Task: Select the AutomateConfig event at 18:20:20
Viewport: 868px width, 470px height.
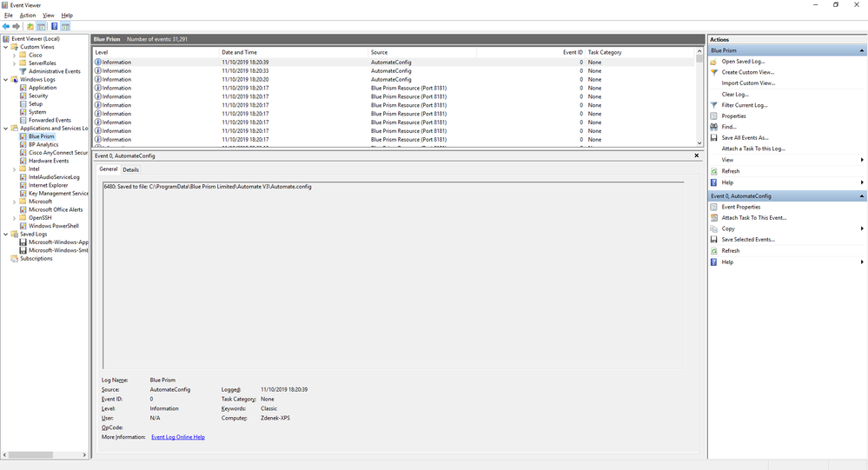Action: point(394,80)
